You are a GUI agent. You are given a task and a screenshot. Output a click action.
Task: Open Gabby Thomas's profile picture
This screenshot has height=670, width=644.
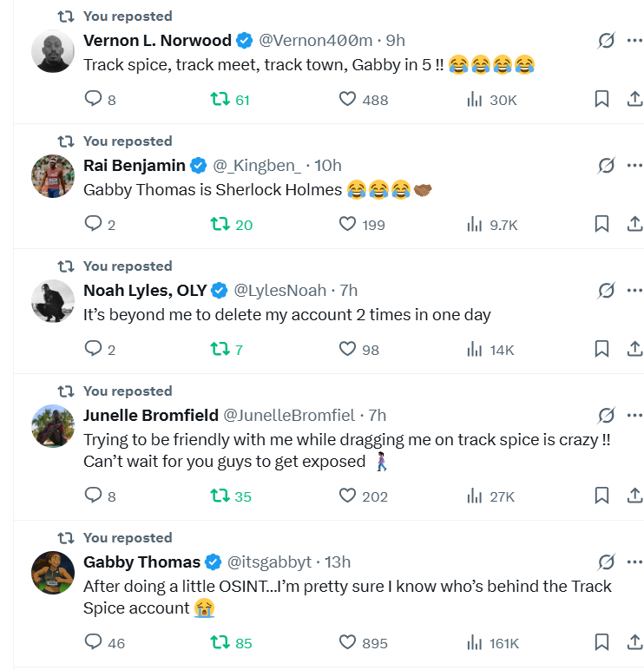point(52,573)
